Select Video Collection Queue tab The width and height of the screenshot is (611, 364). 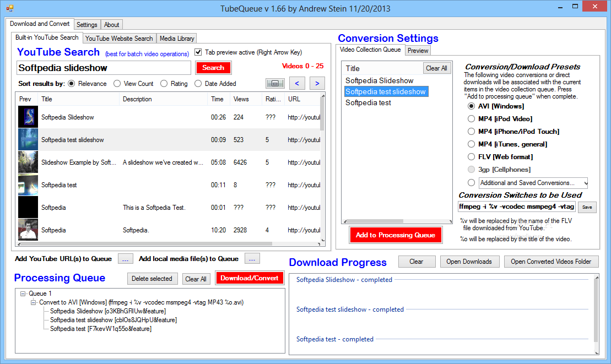click(x=370, y=50)
